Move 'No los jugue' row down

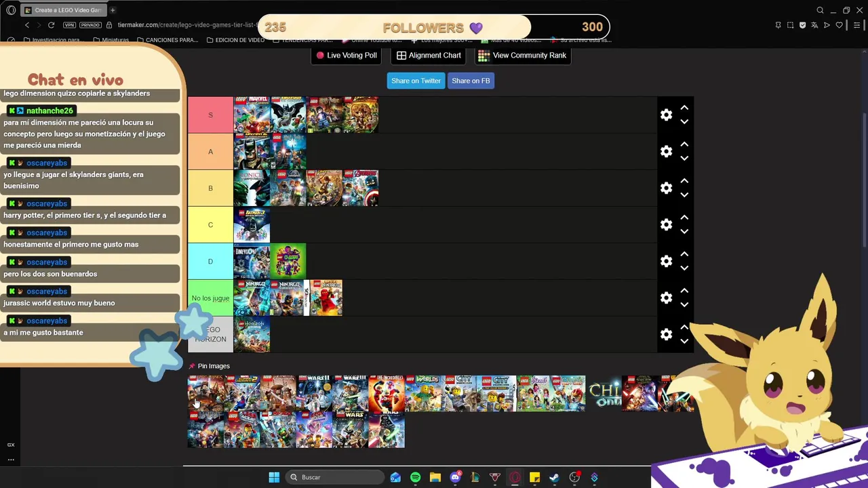pos(684,305)
